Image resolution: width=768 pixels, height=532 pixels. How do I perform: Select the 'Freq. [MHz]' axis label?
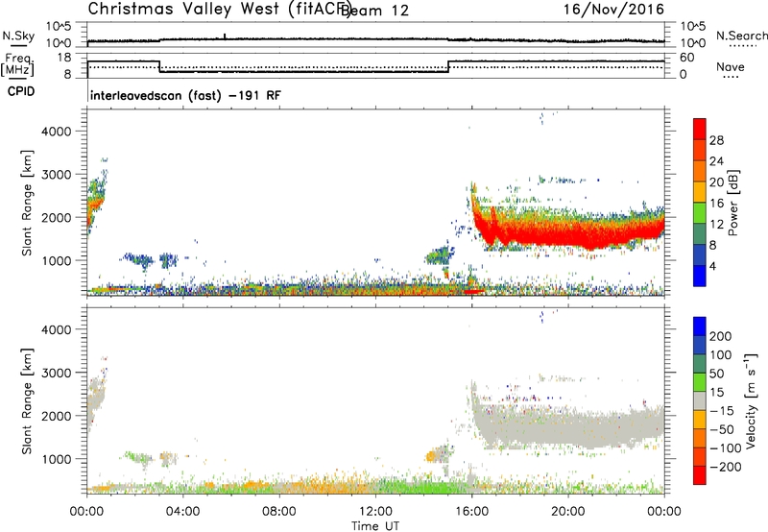17,64
